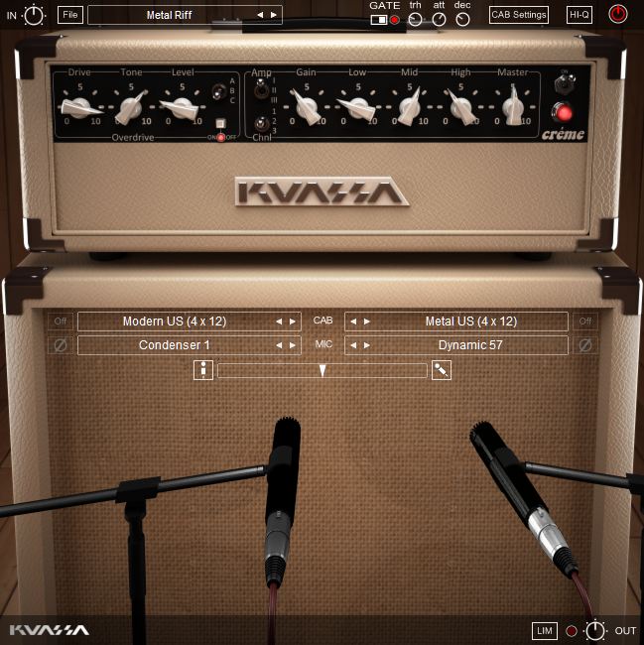The image size is (644, 645).
Task: Select previous right cabinet model arrow
Action: click(x=353, y=322)
